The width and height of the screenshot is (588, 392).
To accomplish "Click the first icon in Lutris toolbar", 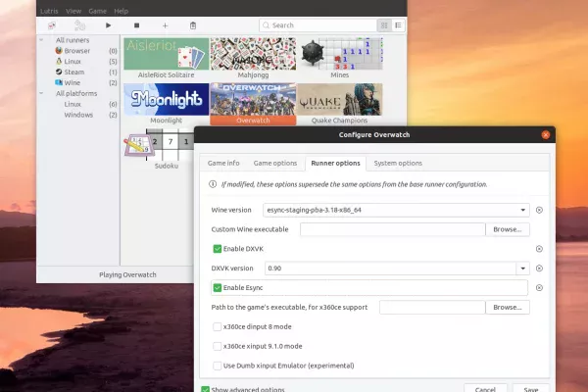I will click(52, 25).
